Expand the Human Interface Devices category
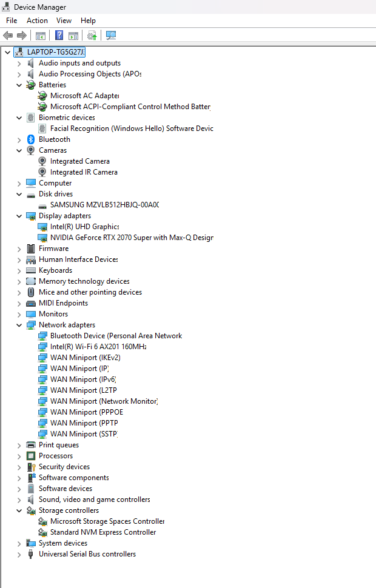The width and height of the screenshot is (376, 588). 19,260
